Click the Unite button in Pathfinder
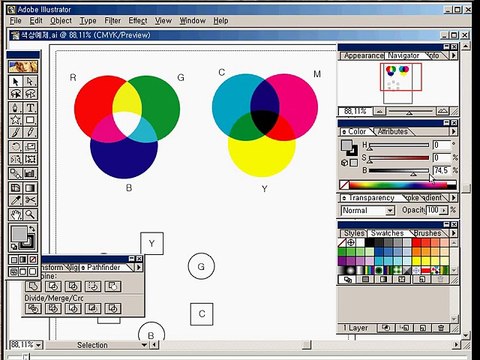The image size is (480, 360). click(x=33, y=286)
